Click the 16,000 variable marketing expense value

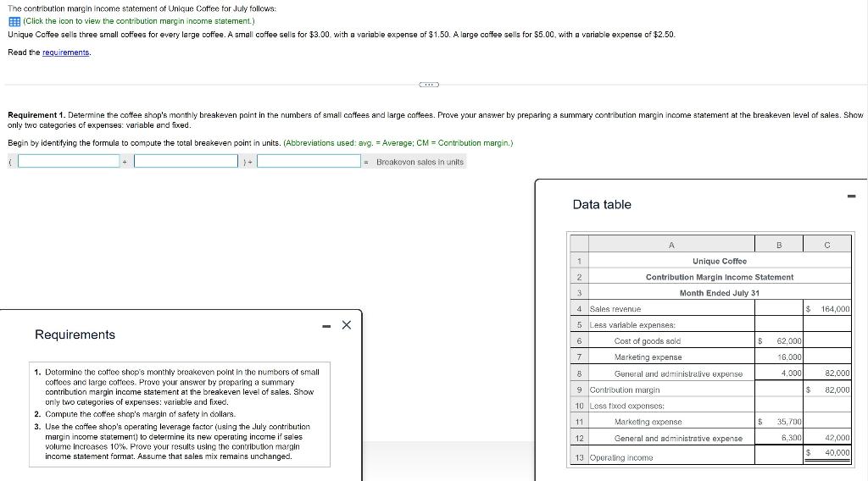coord(789,357)
